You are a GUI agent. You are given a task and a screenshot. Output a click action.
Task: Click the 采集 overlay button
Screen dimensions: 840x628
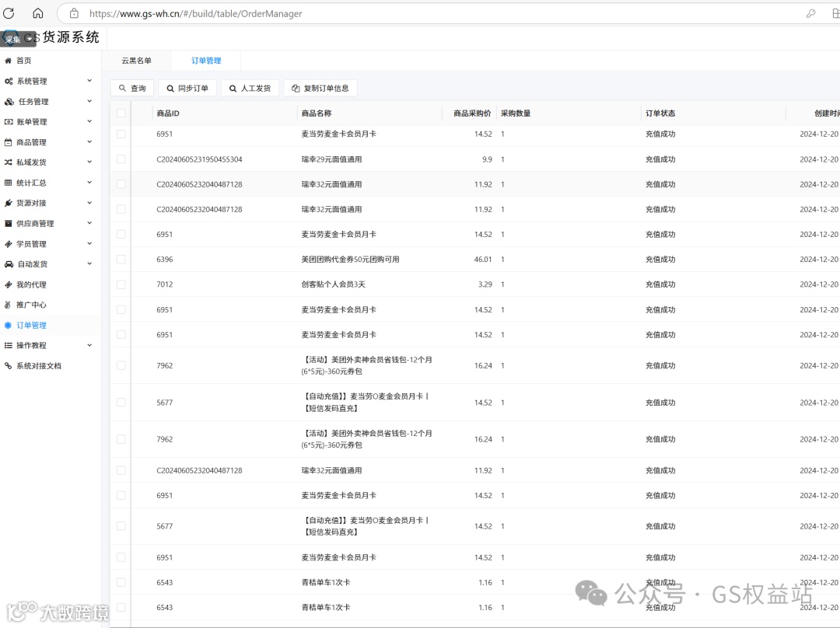18,39
